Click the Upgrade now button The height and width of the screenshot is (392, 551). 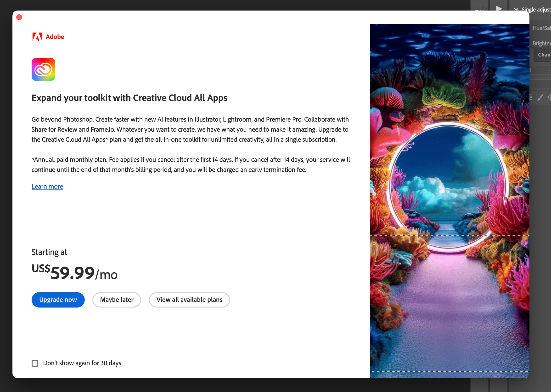click(x=58, y=300)
